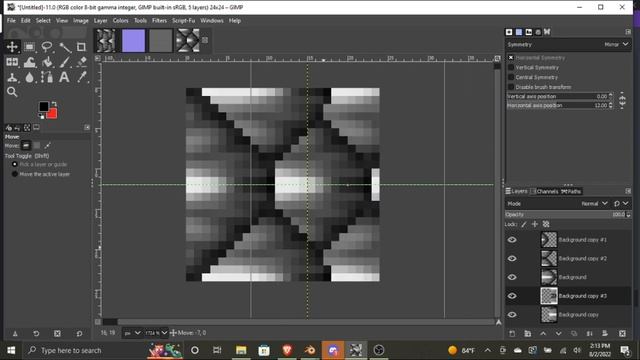Open the Script-Fu menu
Screen dimensions: 640x360
point(183,20)
